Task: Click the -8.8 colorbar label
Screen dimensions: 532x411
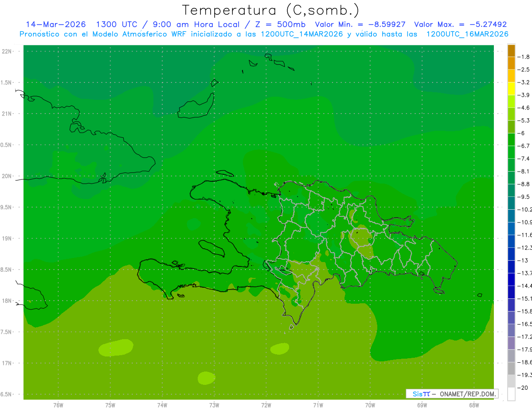Action: coord(524,184)
